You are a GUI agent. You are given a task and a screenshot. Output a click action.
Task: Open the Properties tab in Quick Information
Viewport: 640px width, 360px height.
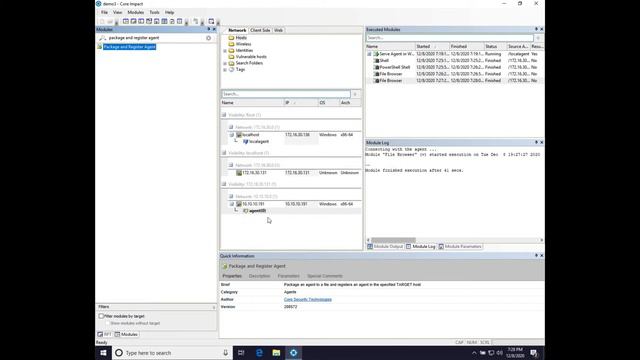(232, 276)
